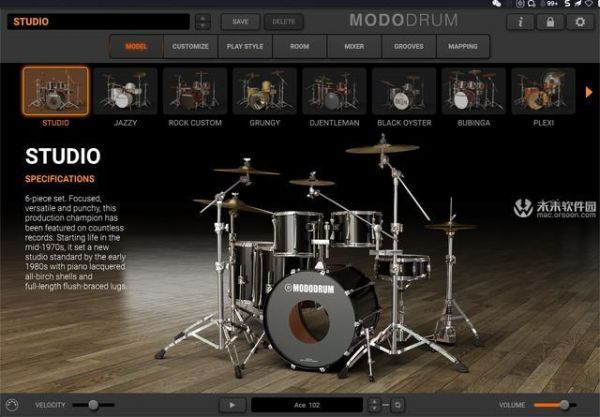
Task: Click the BLACK OYSTER kit label
Action: [x=404, y=123]
